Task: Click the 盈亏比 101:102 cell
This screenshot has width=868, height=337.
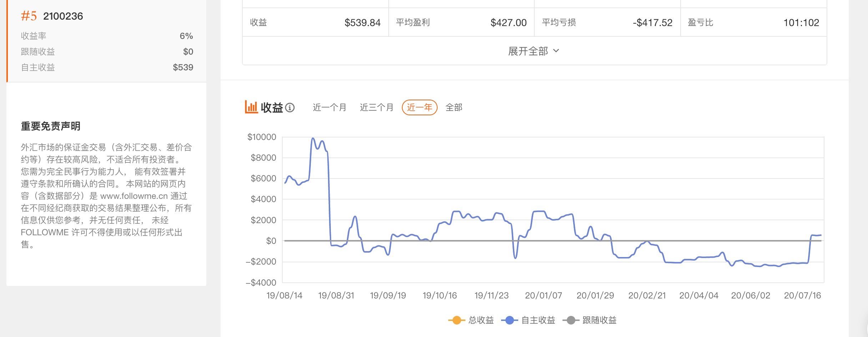Action: coord(753,22)
